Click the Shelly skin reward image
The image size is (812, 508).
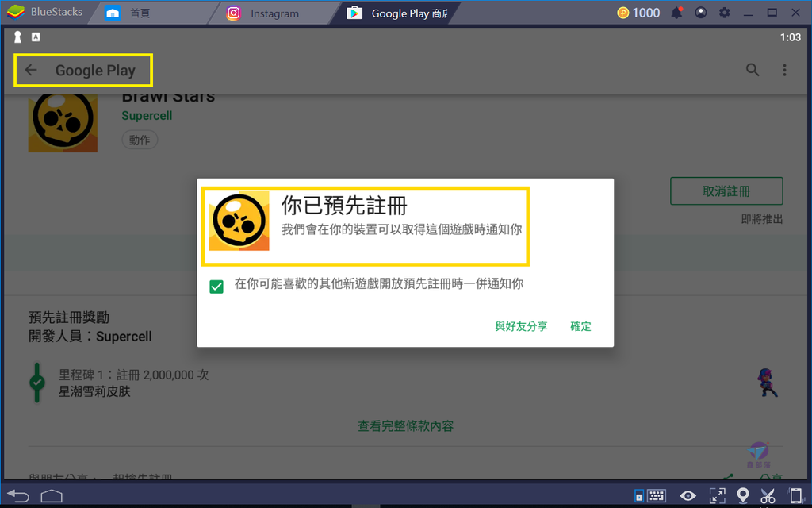[767, 383]
